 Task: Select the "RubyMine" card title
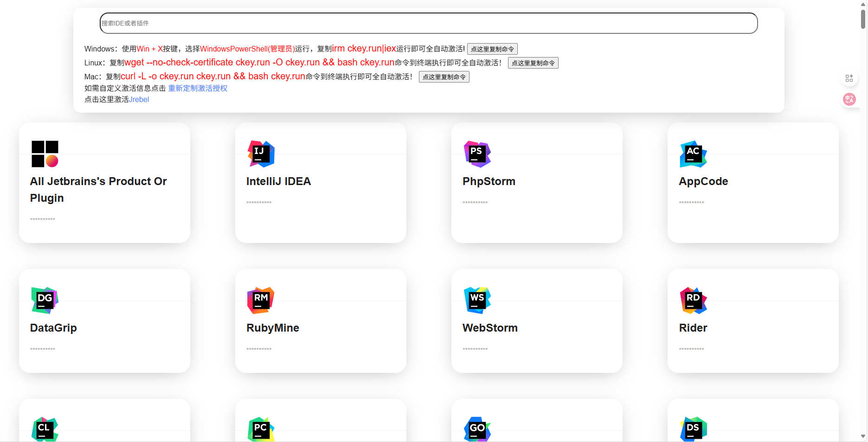(273, 328)
